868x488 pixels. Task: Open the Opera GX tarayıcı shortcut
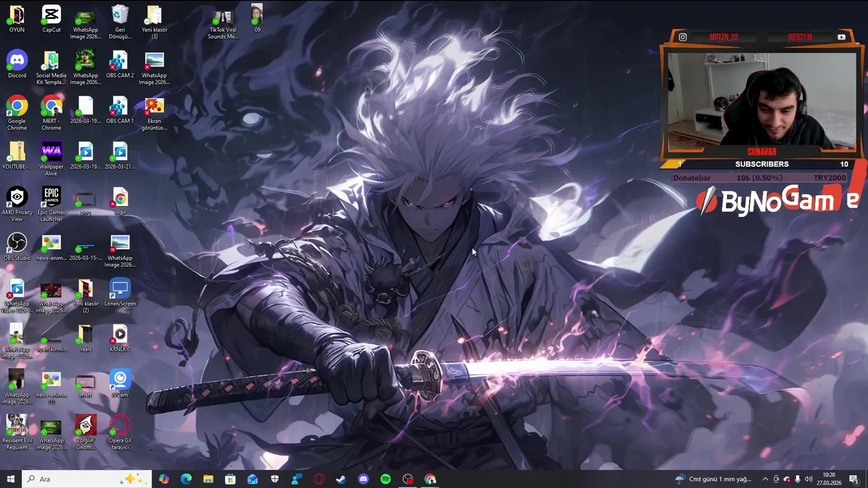tap(120, 432)
